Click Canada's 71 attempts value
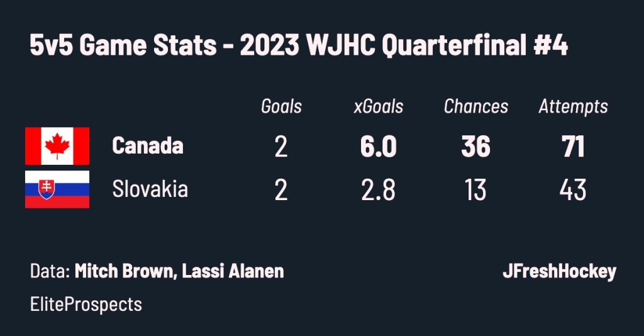 (x=573, y=147)
